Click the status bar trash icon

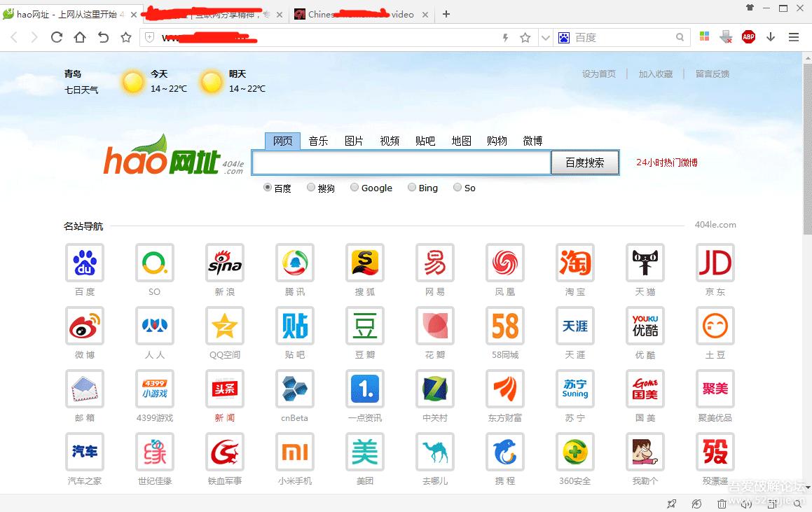coord(722,504)
